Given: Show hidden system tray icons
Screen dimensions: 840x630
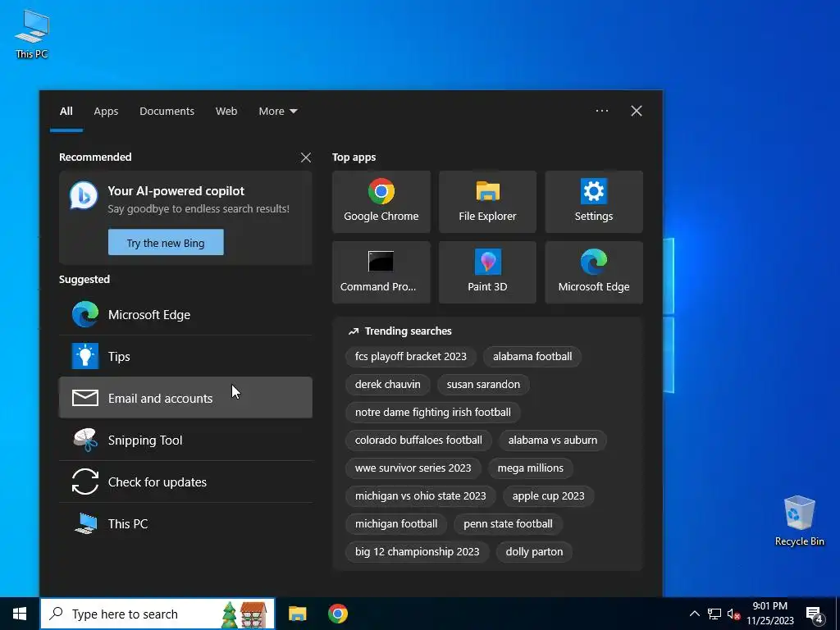Looking at the screenshot, I should pos(694,614).
